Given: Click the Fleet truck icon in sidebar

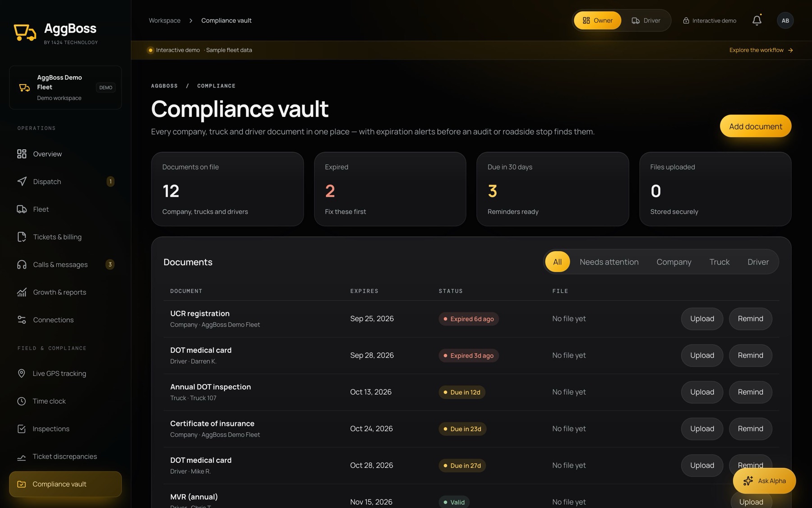Looking at the screenshot, I should coord(22,209).
